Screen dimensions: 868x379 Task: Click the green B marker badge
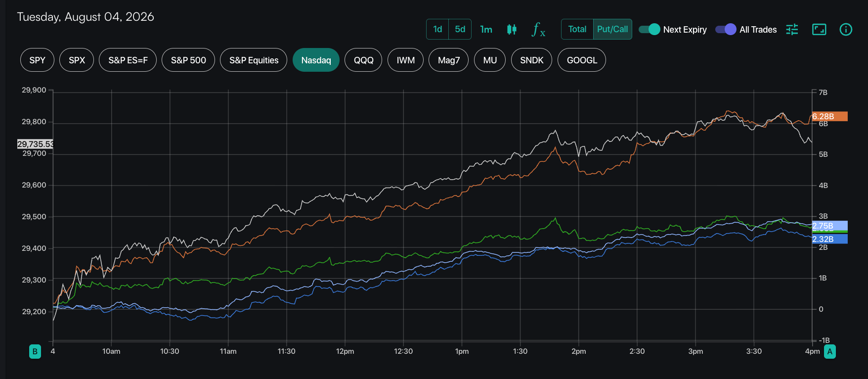coord(35,352)
